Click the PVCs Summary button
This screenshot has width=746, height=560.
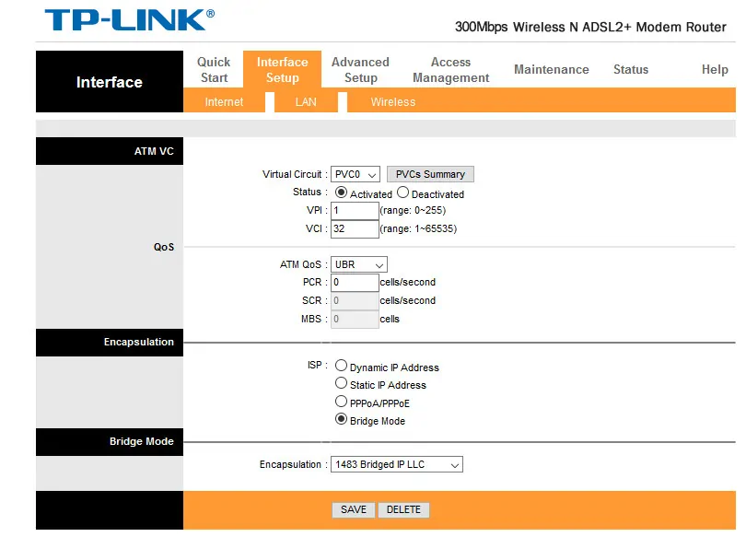(430, 174)
